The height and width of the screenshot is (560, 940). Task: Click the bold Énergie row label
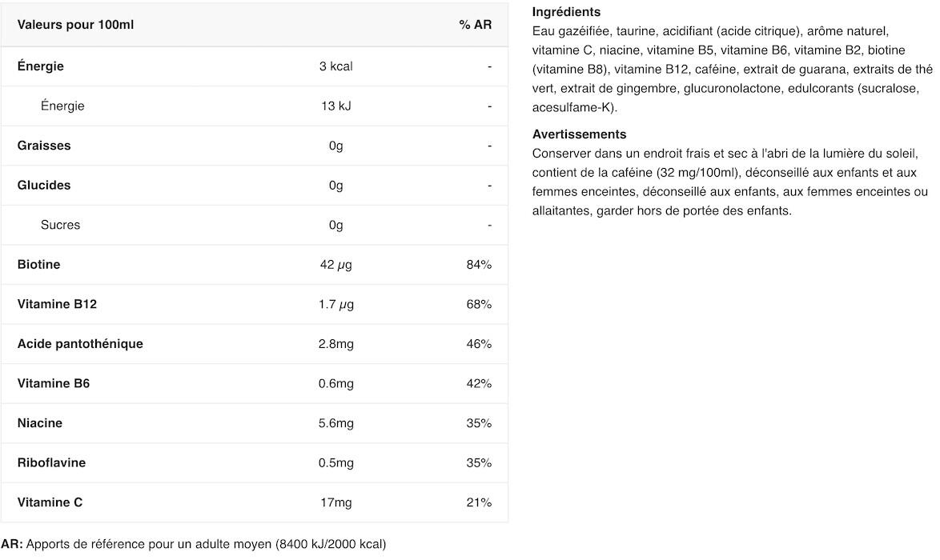pos(40,66)
